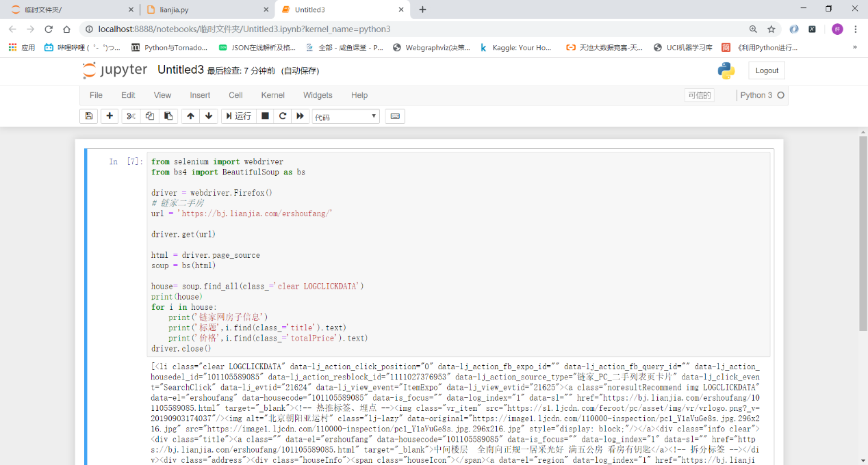868x465 pixels.
Task: Go to the browser home page
Action: 66,29
